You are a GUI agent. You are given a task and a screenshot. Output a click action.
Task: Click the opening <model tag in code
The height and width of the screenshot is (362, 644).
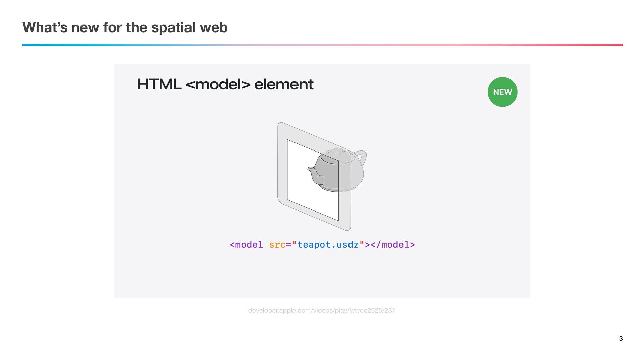click(246, 245)
